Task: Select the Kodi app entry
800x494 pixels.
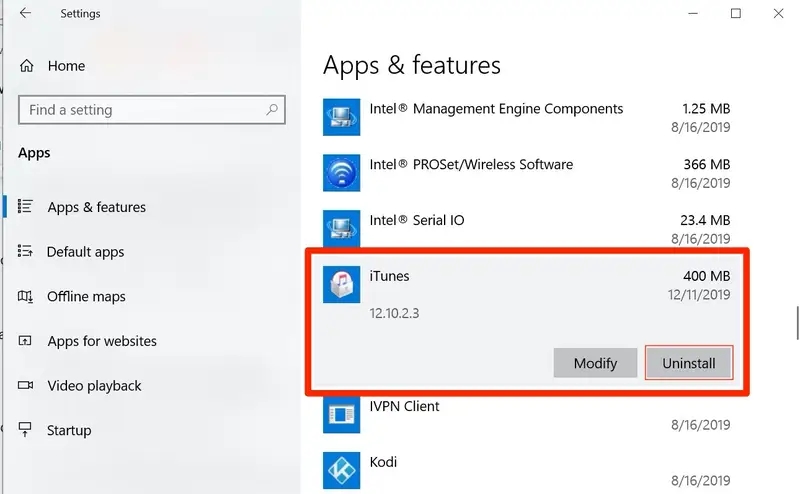Action: point(527,471)
